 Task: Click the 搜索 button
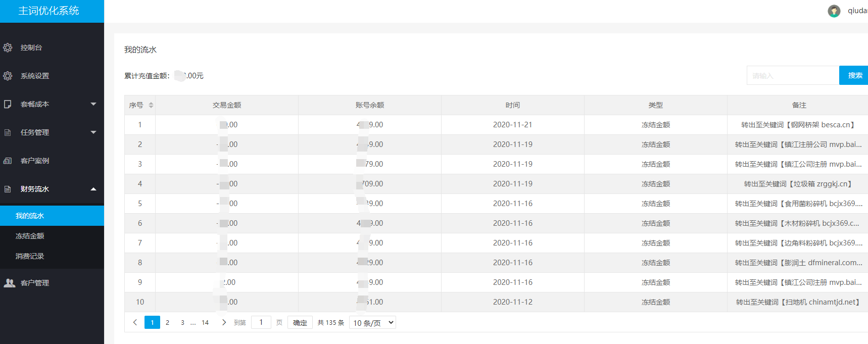coord(854,75)
